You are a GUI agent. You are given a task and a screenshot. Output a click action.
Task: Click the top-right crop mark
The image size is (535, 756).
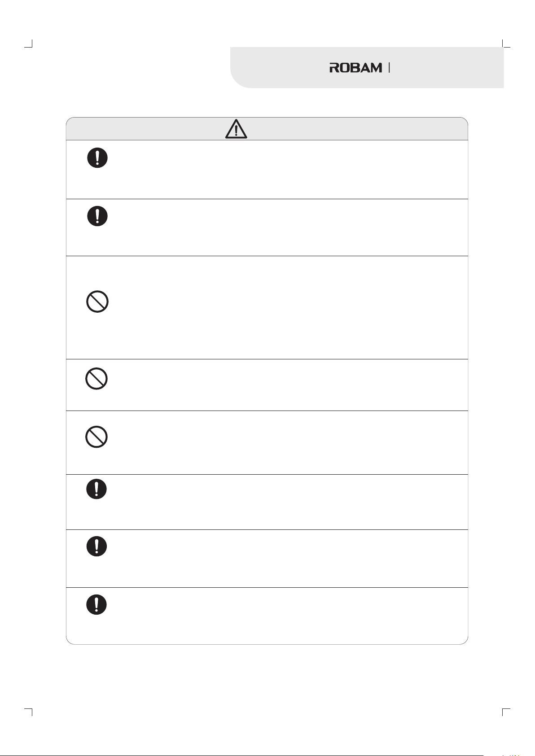pyautogui.click(x=506, y=43)
